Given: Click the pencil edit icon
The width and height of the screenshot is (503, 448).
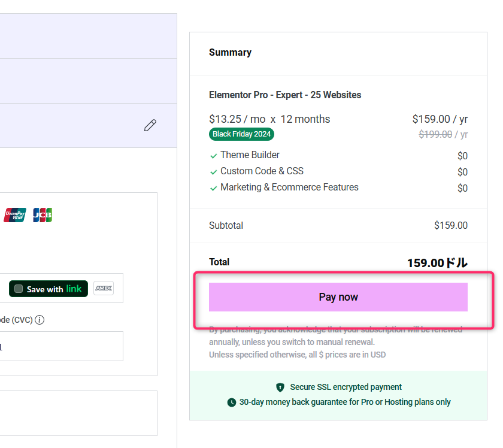Looking at the screenshot, I should (x=150, y=125).
